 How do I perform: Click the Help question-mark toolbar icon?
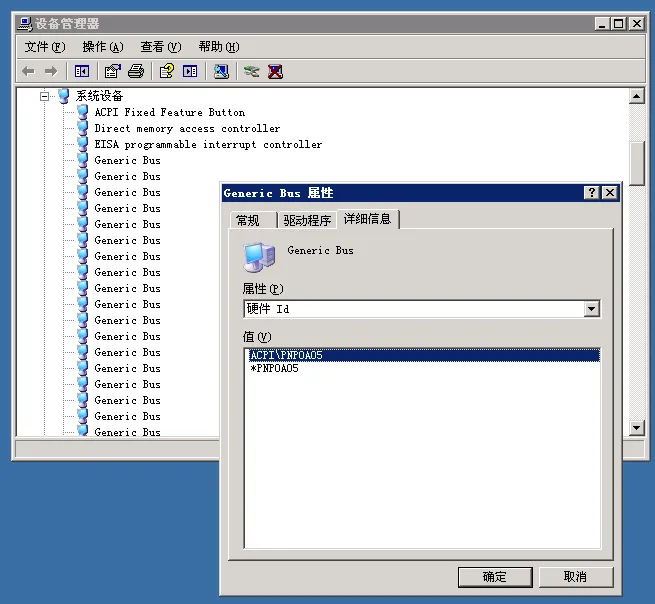[x=167, y=71]
